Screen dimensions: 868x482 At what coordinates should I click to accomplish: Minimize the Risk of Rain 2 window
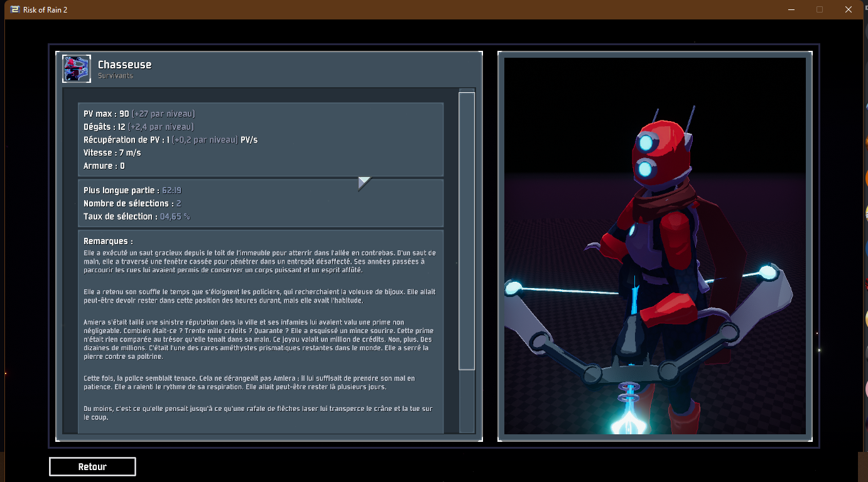[x=790, y=9]
